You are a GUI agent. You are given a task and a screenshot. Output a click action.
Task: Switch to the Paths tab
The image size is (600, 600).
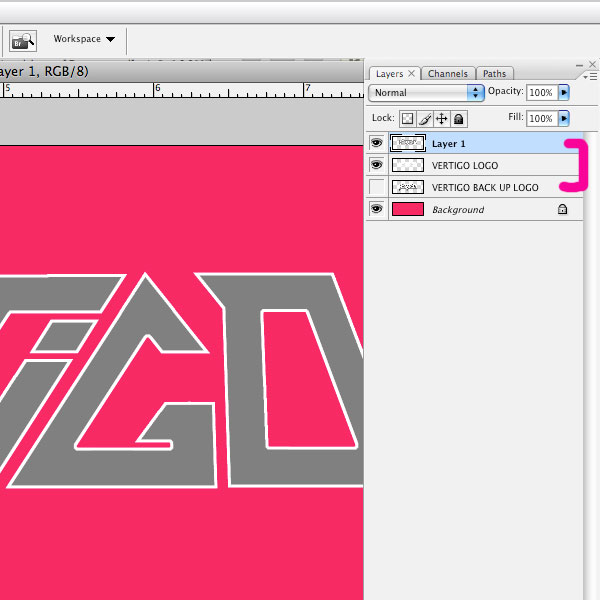494,74
